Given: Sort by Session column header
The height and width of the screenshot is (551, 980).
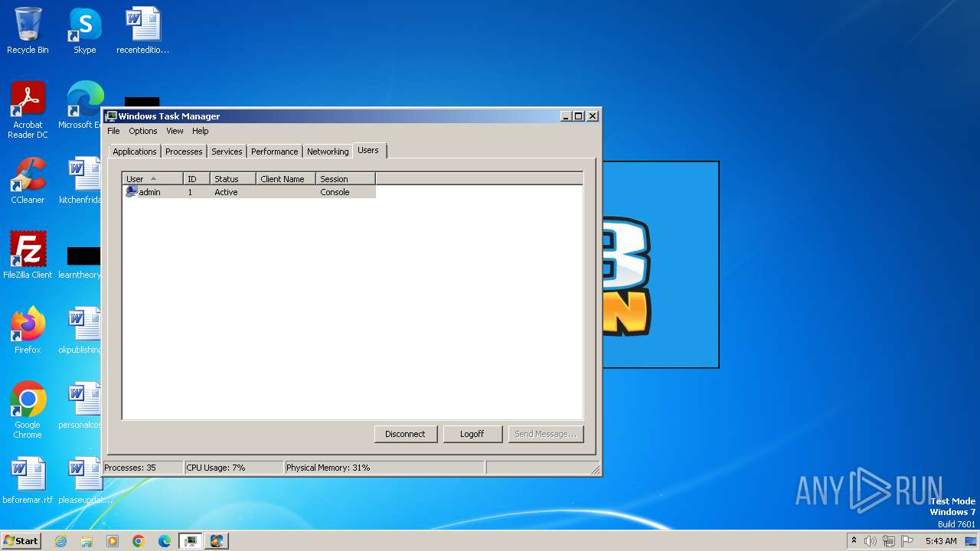Looking at the screenshot, I should [x=345, y=179].
